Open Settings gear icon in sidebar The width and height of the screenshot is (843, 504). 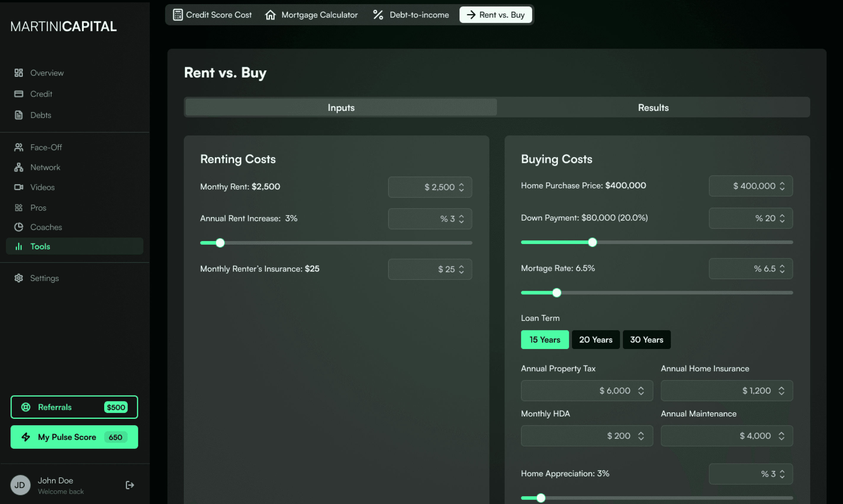point(19,278)
